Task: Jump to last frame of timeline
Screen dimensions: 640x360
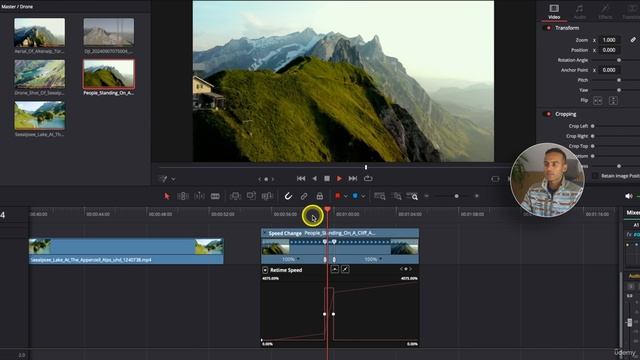Action: point(353,178)
